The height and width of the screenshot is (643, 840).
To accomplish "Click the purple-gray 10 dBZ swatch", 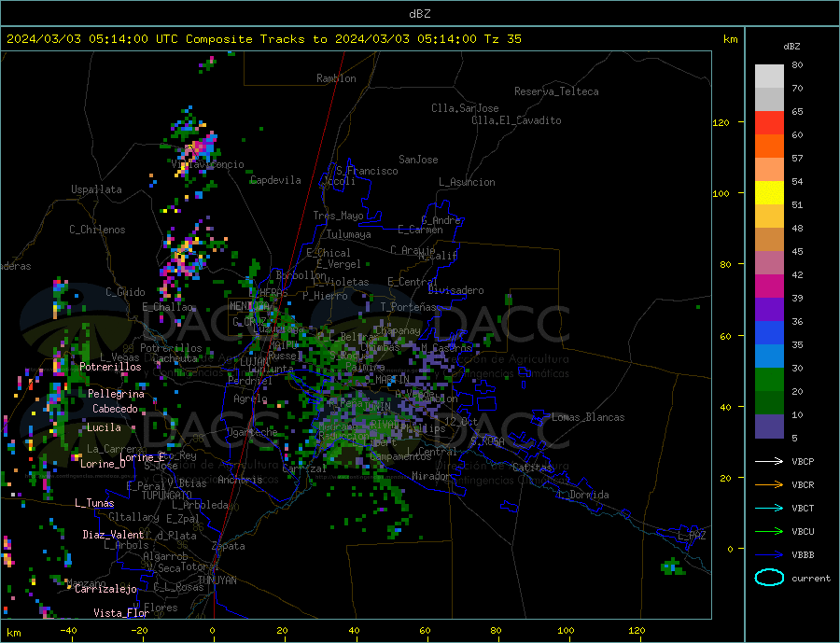I will tap(769, 426).
